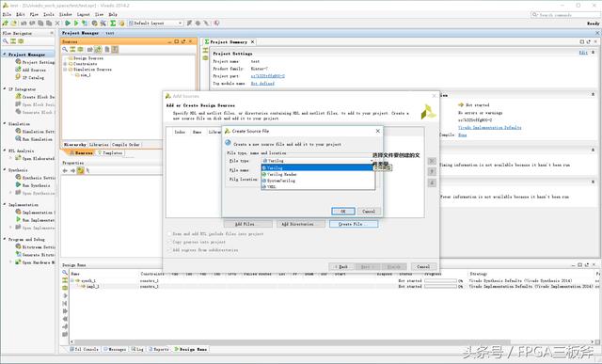The height and width of the screenshot is (364, 602).
Task: Open the Default Layout dropdown in toolbar
Action: 155,23
